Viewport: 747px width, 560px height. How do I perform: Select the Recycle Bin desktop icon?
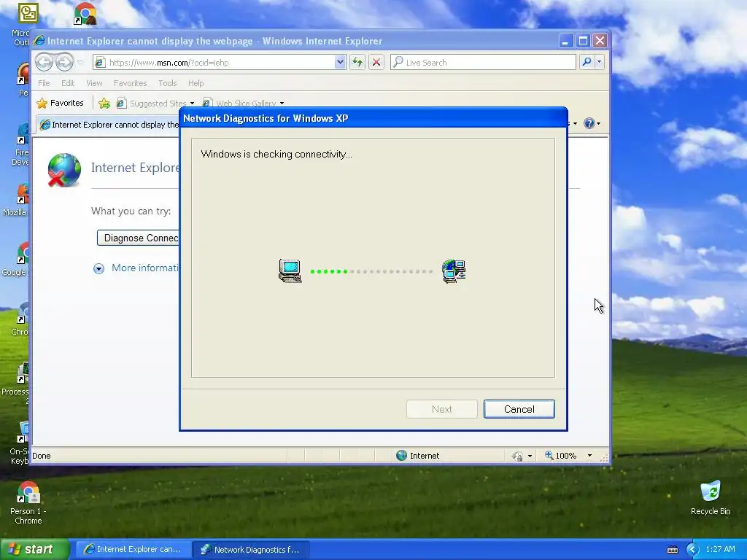(711, 497)
